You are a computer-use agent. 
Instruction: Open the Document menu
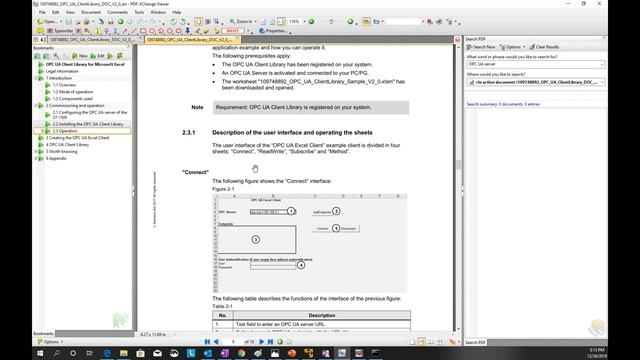click(91, 12)
